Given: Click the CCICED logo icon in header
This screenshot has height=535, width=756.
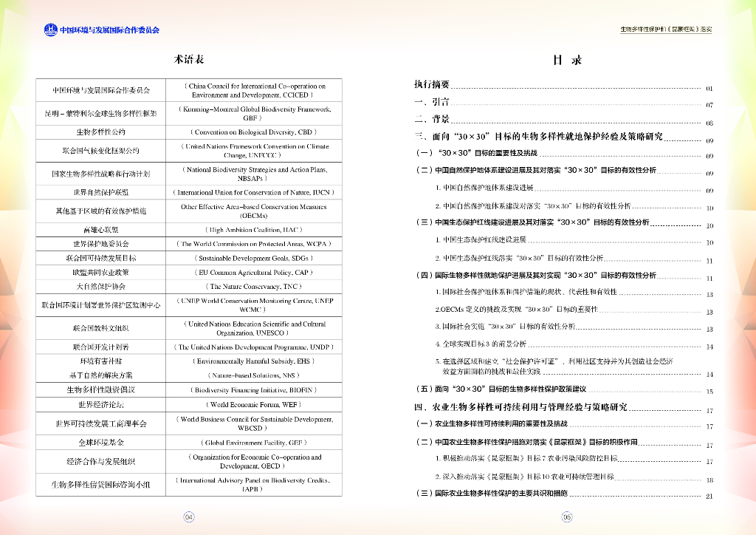Looking at the screenshot, I should (51, 30).
